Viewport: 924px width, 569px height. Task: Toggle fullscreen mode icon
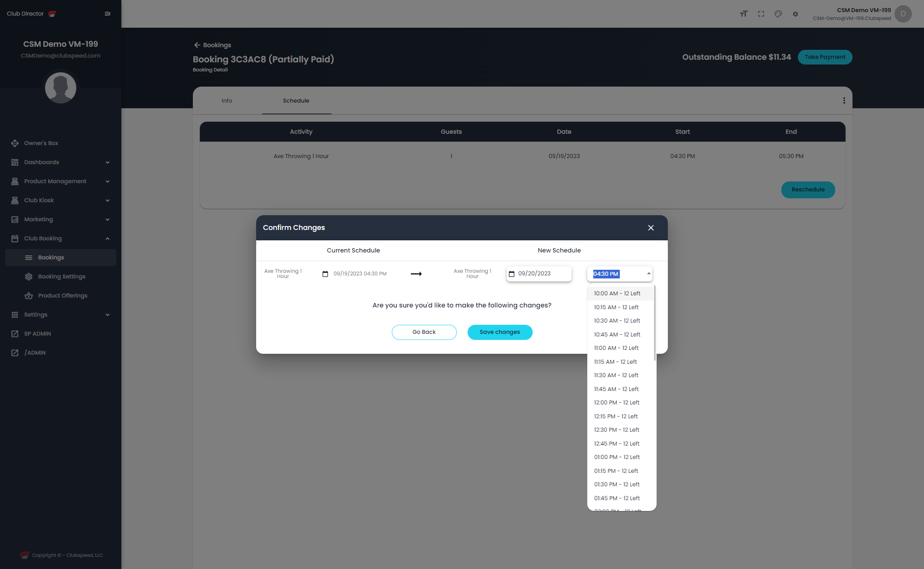pos(761,14)
